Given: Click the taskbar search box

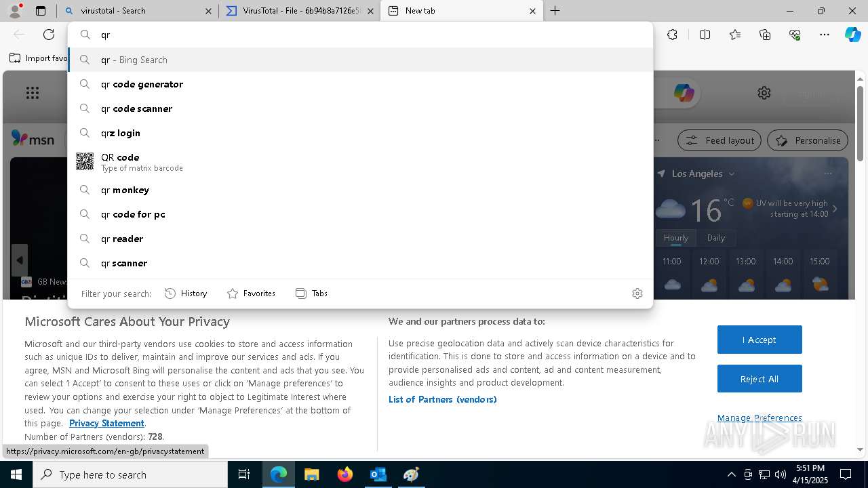Looking at the screenshot, I should (x=130, y=474).
